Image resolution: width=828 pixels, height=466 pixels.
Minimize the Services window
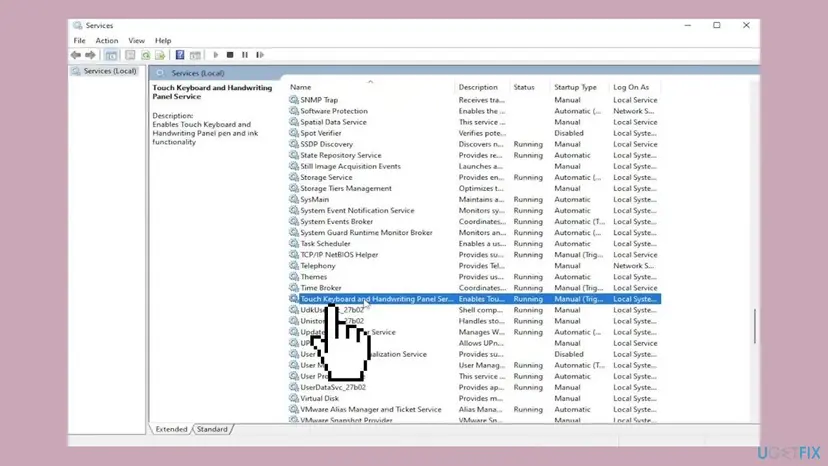[x=687, y=25]
